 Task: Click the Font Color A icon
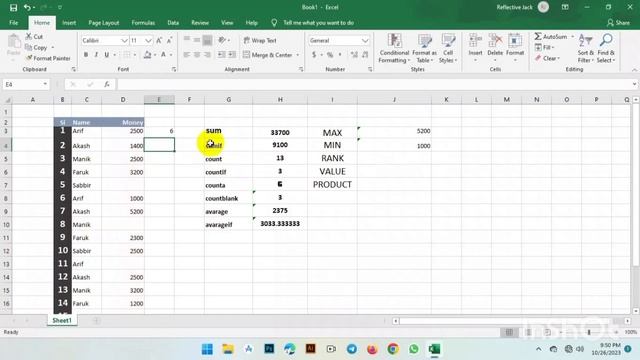[163, 55]
